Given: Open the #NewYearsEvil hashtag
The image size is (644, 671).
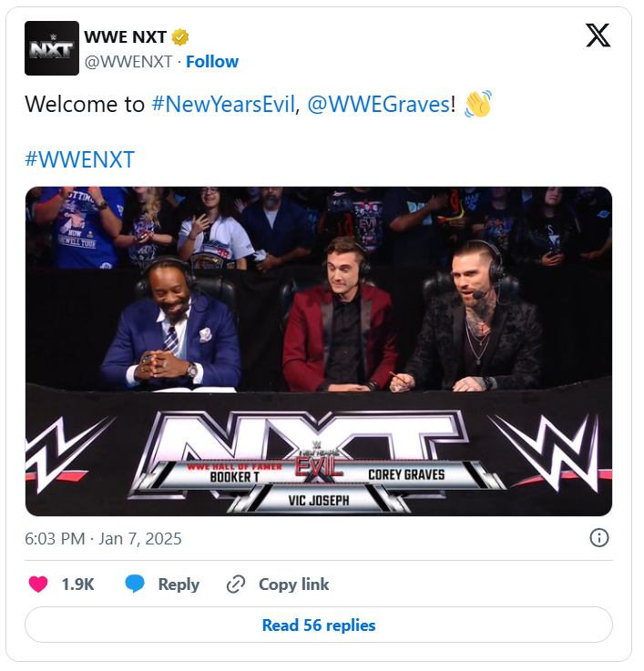Looking at the screenshot, I should [x=223, y=105].
